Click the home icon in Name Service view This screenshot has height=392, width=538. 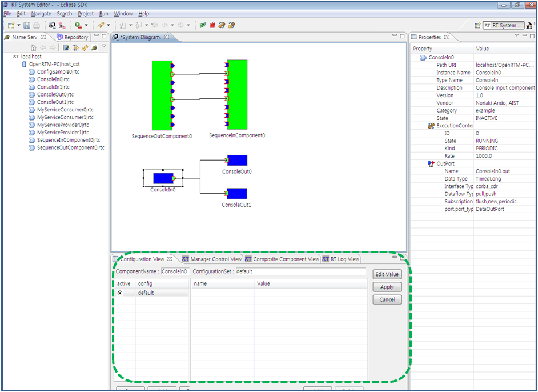click(x=34, y=47)
